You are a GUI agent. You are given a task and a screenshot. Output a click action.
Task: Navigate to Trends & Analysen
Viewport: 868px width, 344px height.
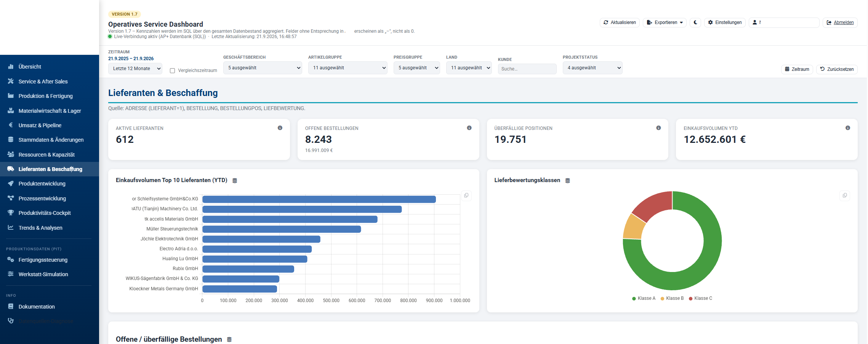[x=50, y=228]
